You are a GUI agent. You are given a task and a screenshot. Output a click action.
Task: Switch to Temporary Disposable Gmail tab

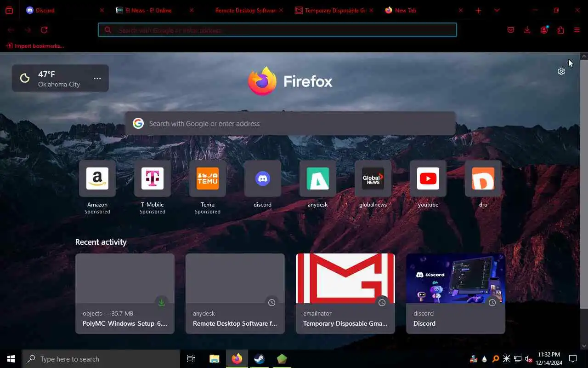334,10
